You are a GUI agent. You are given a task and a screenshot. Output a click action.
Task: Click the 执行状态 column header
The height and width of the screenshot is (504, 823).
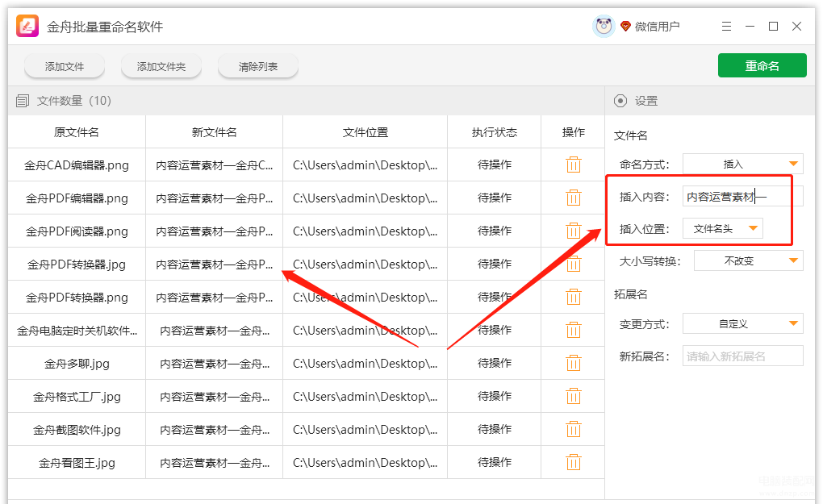point(495,132)
